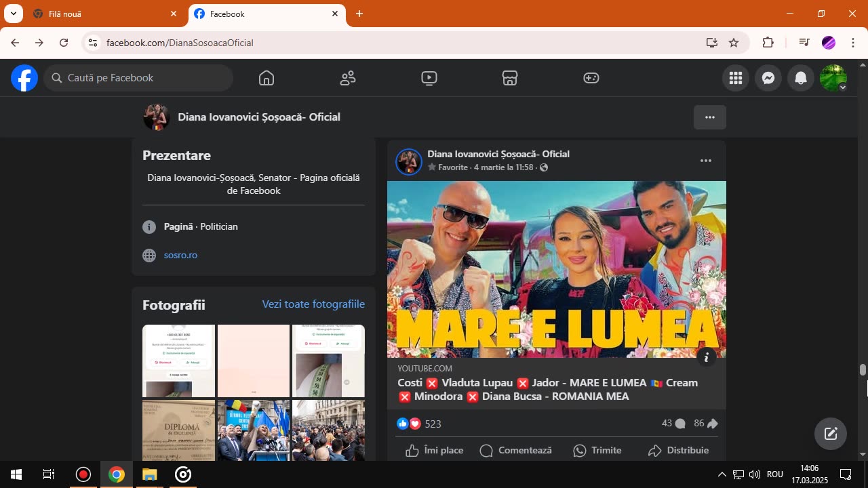Go back with the browser back arrow
The height and width of the screenshot is (488, 868).
pos(15,43)
